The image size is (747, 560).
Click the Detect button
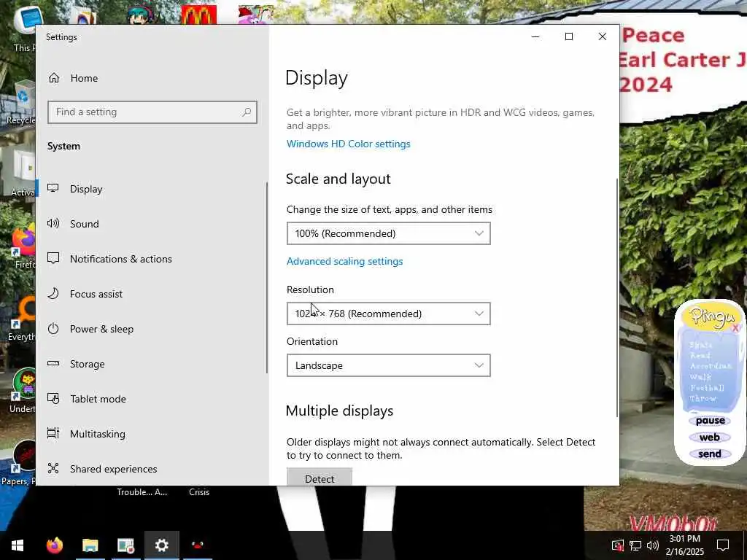(x=320, y=478)
